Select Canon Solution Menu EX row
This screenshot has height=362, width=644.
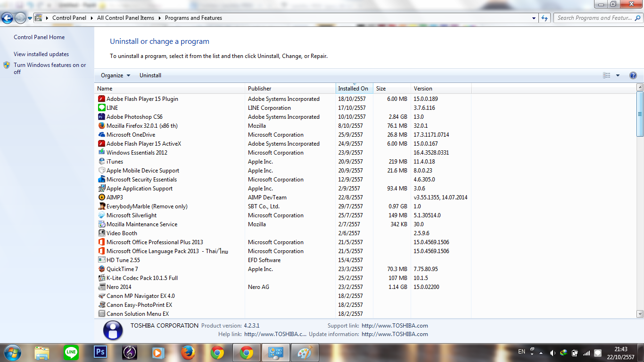click(x=284, y=314)
